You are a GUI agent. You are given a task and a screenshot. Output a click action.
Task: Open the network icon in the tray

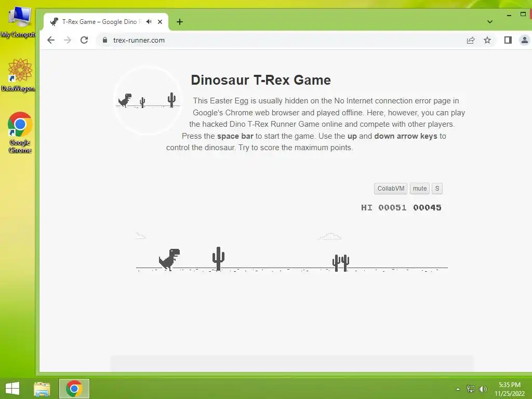(x=471, y=389)
